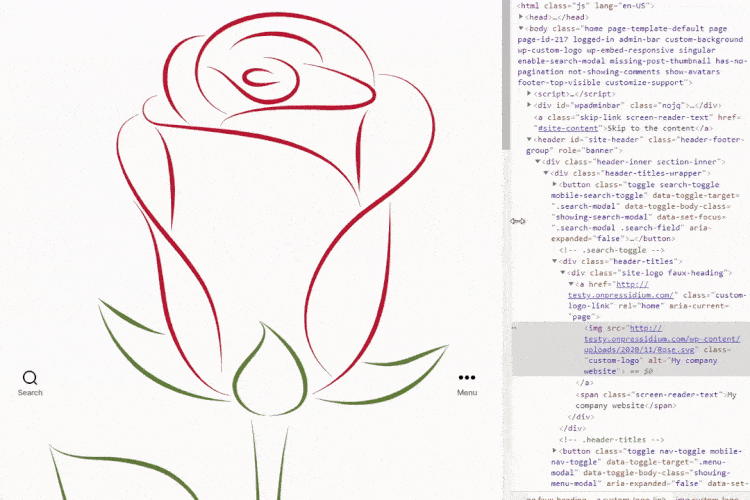
Task: Click the rose logo image
Action: tap(249, 256)
